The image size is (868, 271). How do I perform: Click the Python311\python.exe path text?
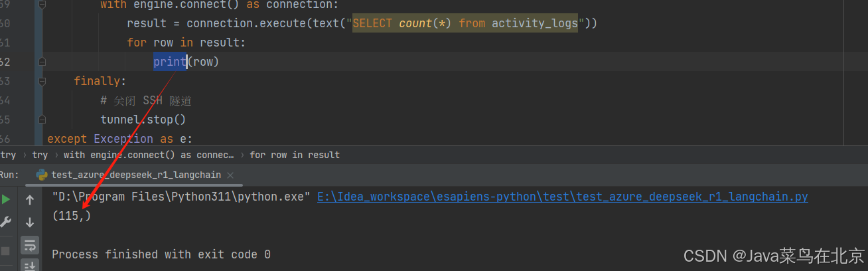click(x=181, y=197)
